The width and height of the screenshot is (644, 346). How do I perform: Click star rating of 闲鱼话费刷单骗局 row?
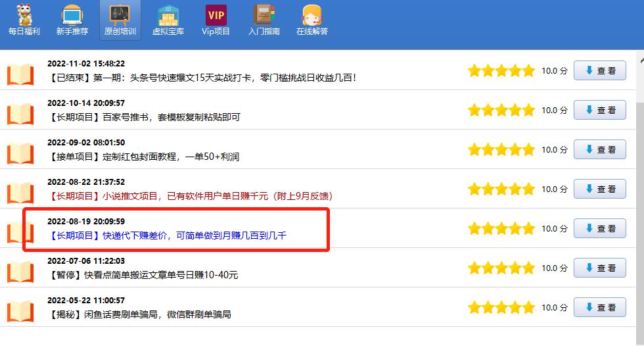pyautogui.click(x=501, y=307)
